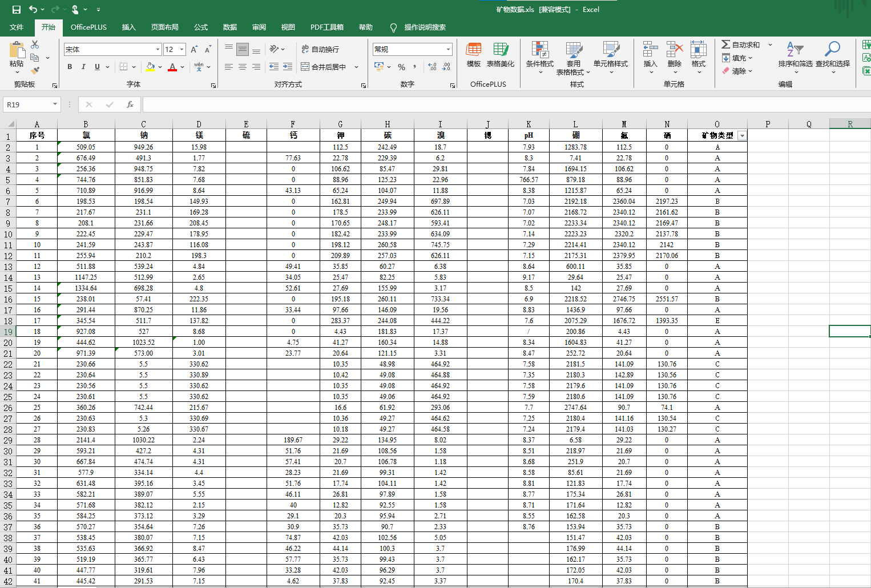Toggle Underline formatting

[97, 67]
